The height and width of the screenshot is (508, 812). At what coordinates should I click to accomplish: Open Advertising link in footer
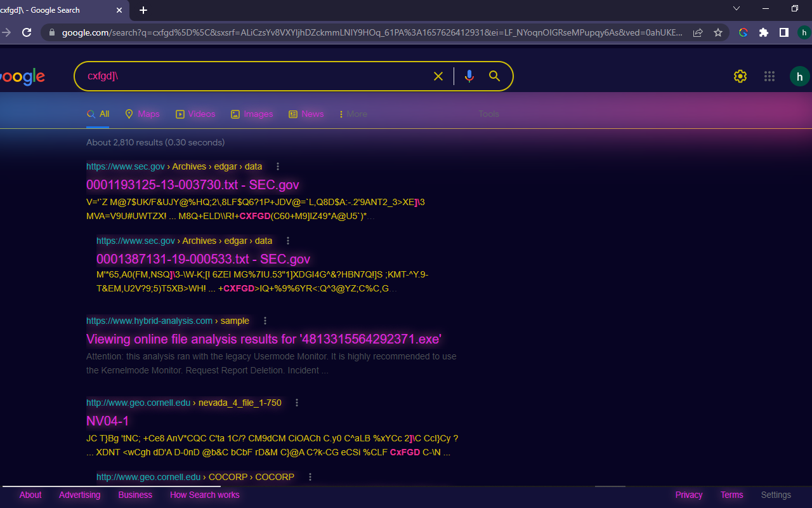click(79, 495)
